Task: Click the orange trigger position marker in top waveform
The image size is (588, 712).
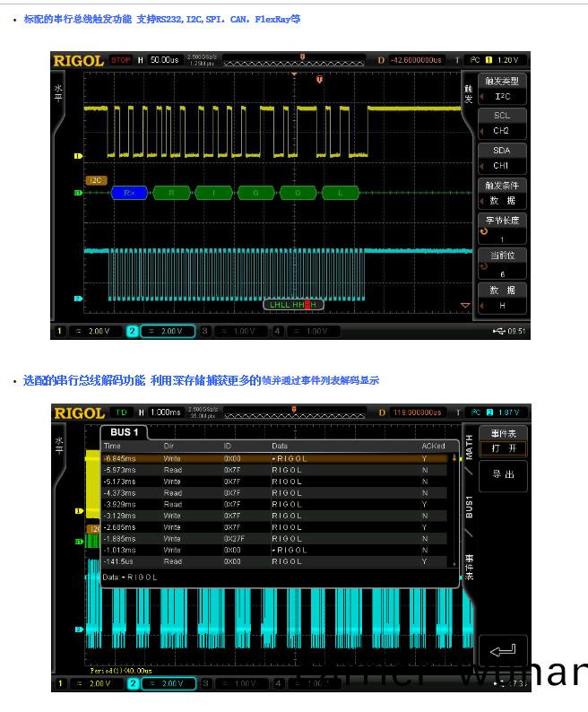Action: [x=318, y=82]
